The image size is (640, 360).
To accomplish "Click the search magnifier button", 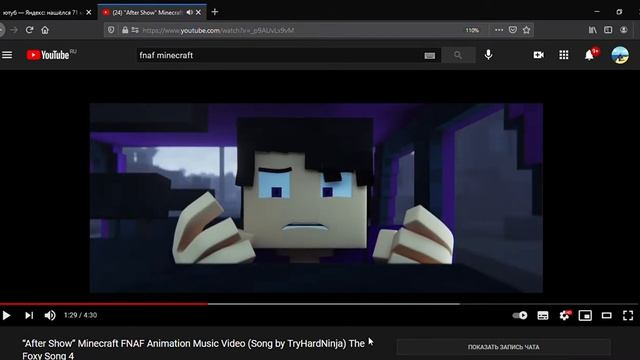I will click(x=458, y=55).
